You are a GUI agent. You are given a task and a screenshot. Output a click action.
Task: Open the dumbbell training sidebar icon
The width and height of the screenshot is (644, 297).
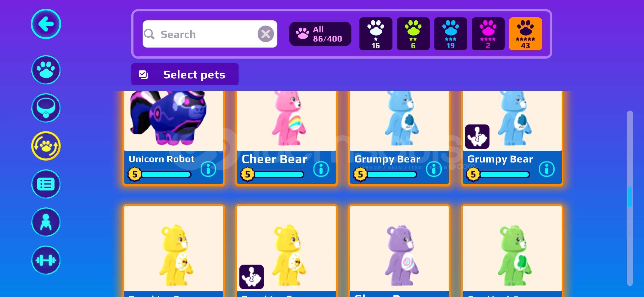pos(46,260)
